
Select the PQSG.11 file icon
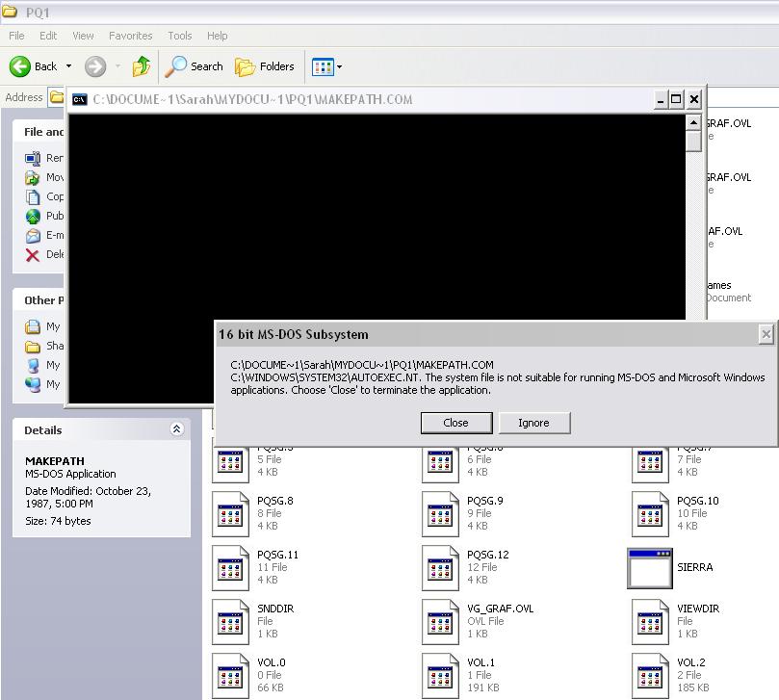pos(230,568)
